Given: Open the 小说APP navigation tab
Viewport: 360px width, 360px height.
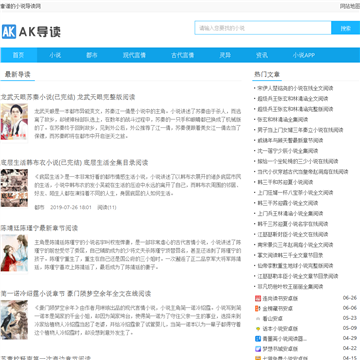Looking at the screenshot, I should click(304, 55).
